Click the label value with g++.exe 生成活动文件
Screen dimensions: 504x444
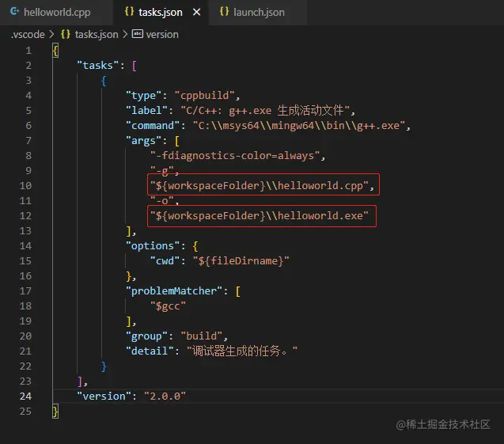pyautogui.click(x=265, y=110)
